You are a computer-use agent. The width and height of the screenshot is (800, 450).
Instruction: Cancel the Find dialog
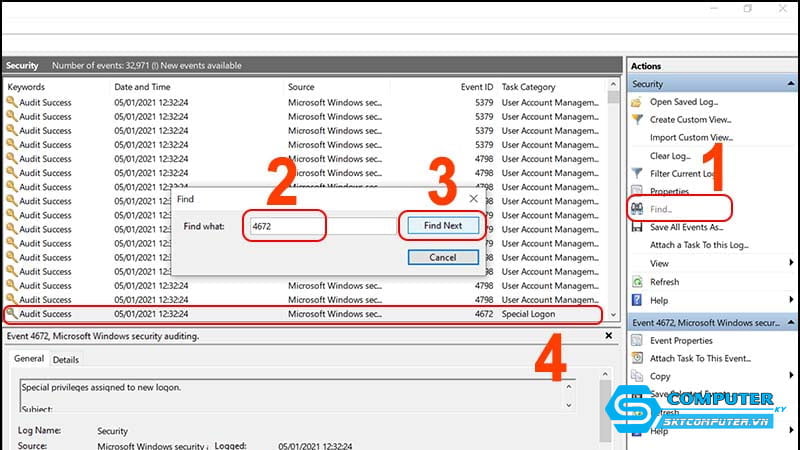(442, 257)
